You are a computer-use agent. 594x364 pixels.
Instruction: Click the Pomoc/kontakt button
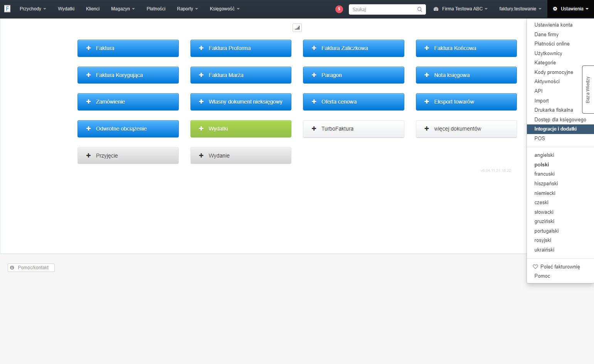coord(31,268)
